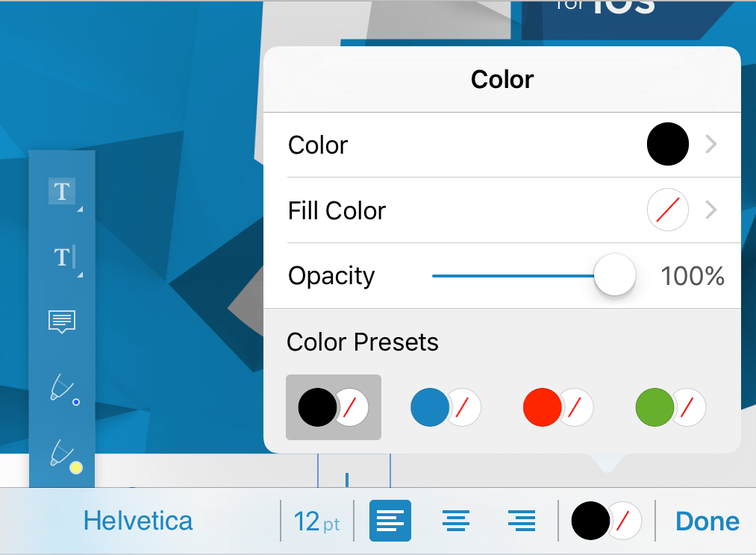Open the Color row chevron

point(711,145)
